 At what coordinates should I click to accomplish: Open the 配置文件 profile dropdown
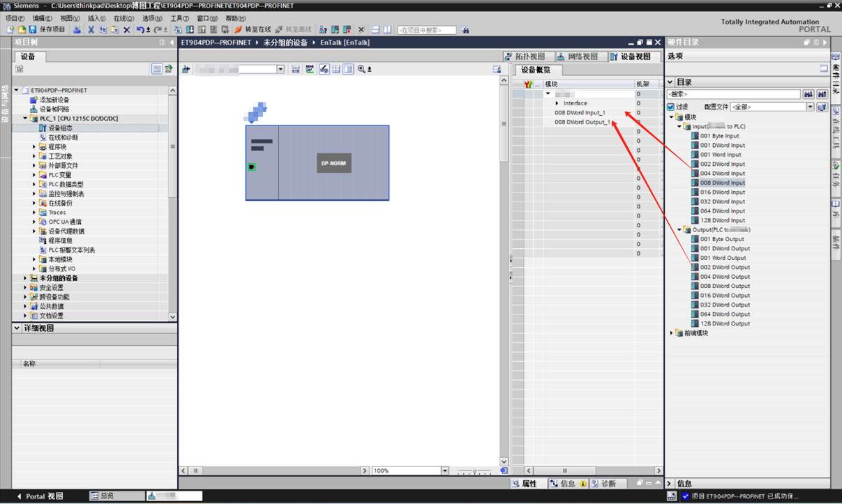pos(811,107)
